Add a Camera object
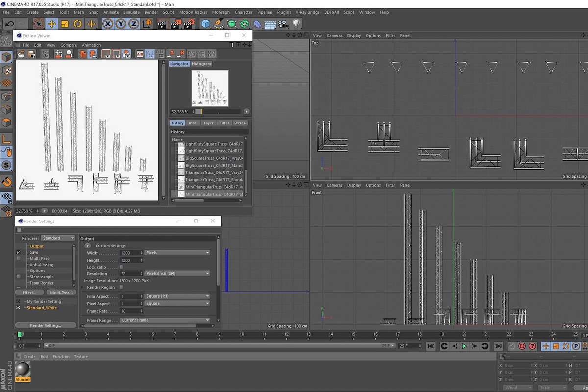Screen dimensions: 588x392 coord(283,24)
